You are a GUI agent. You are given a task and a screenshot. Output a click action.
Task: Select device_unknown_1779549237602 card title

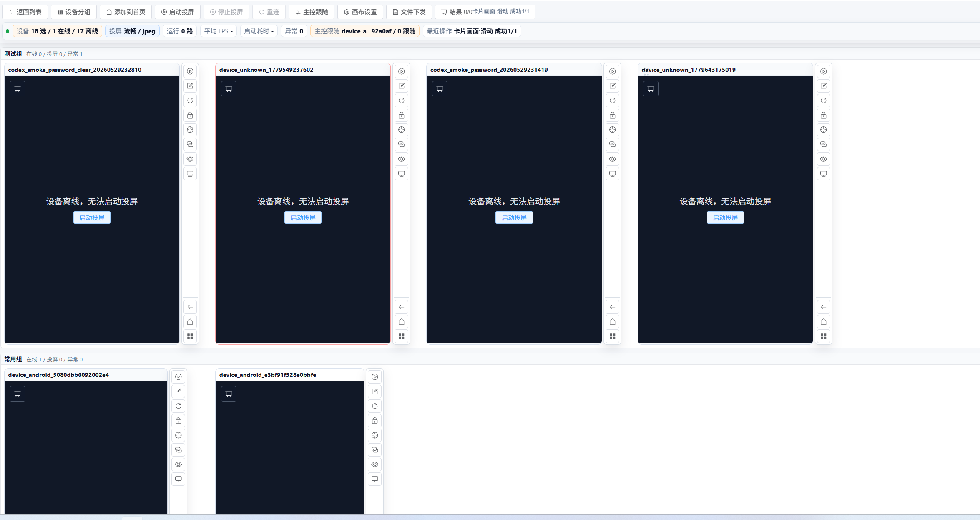[266, 70]
